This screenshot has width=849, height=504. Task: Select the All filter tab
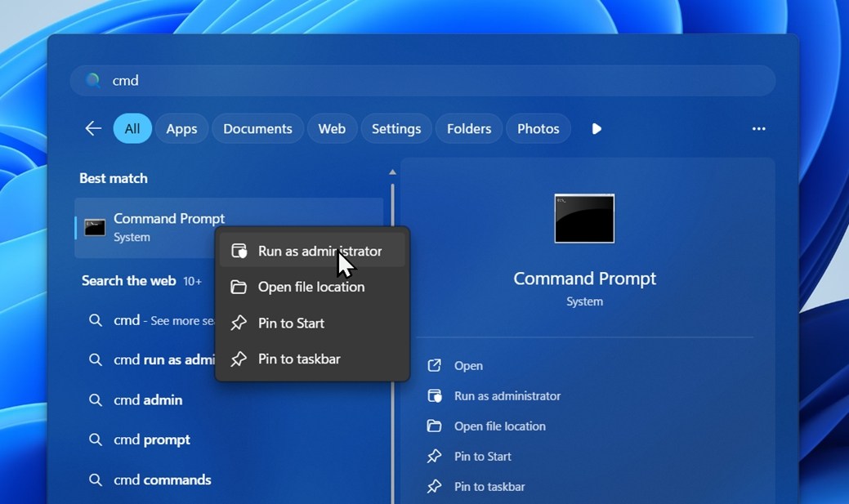coord(132,128)
